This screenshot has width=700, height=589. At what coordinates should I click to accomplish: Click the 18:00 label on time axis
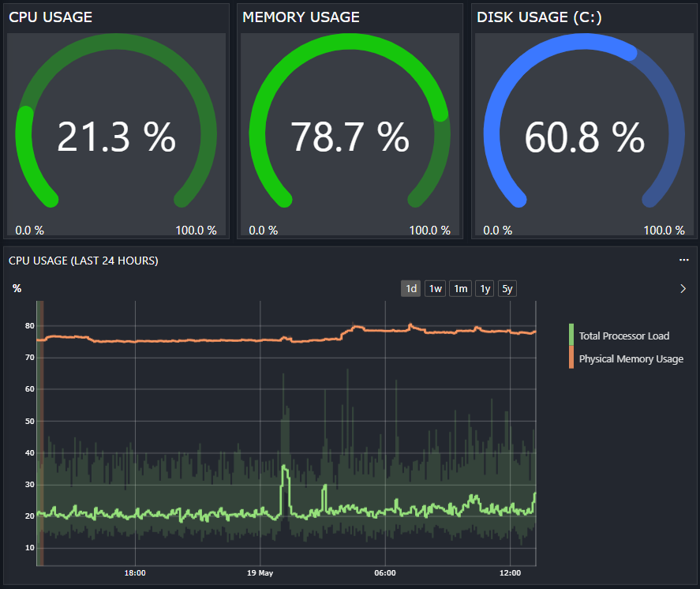tap(135, 572)
